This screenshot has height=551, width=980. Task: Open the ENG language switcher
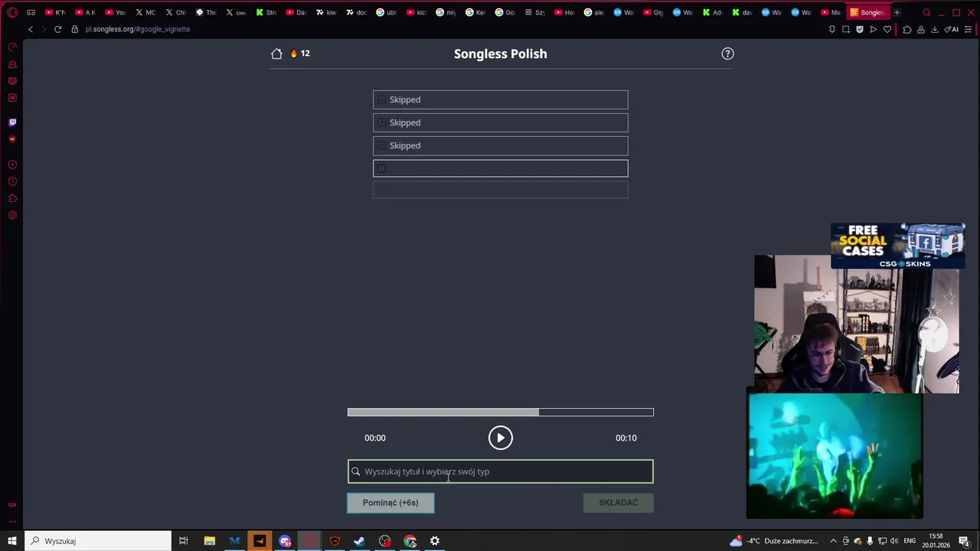click(x=910, y=541)
